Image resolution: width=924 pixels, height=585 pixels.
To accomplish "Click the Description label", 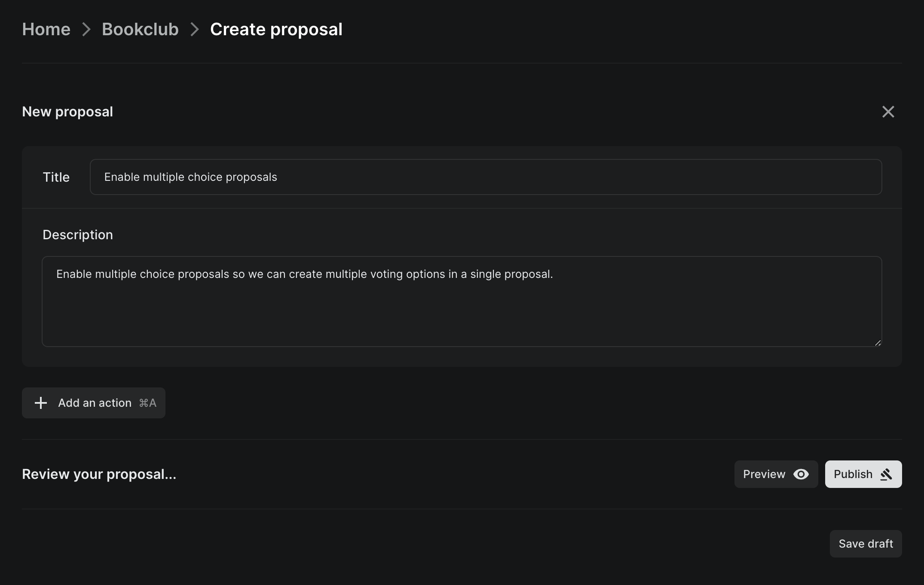I will [x=78, y=235].
